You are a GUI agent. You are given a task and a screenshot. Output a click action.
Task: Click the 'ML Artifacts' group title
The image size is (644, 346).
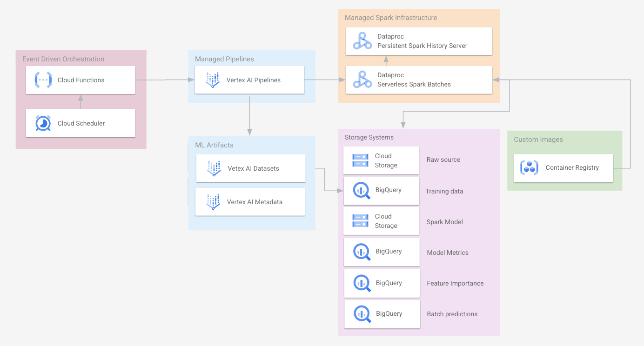(x=214, y=145)
